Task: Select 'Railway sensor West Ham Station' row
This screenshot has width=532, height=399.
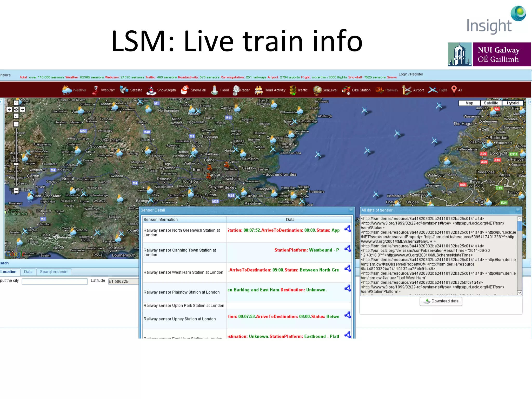Action: [247, 272]
